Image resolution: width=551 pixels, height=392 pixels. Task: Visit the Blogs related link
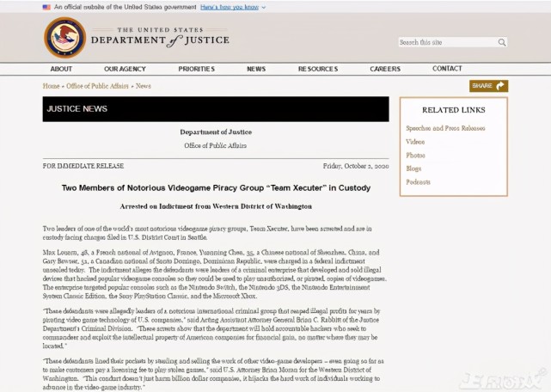pos(413,168)
